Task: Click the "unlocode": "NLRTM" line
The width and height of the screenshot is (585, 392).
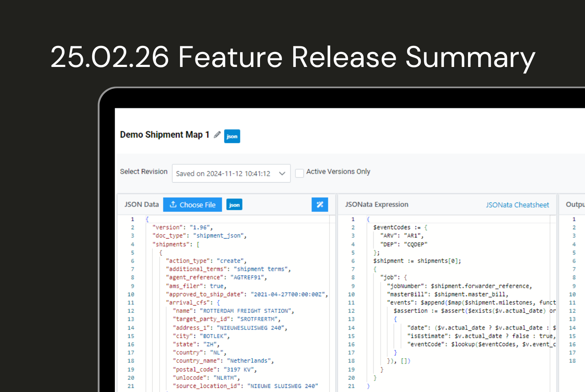Action: click(206, 378)
